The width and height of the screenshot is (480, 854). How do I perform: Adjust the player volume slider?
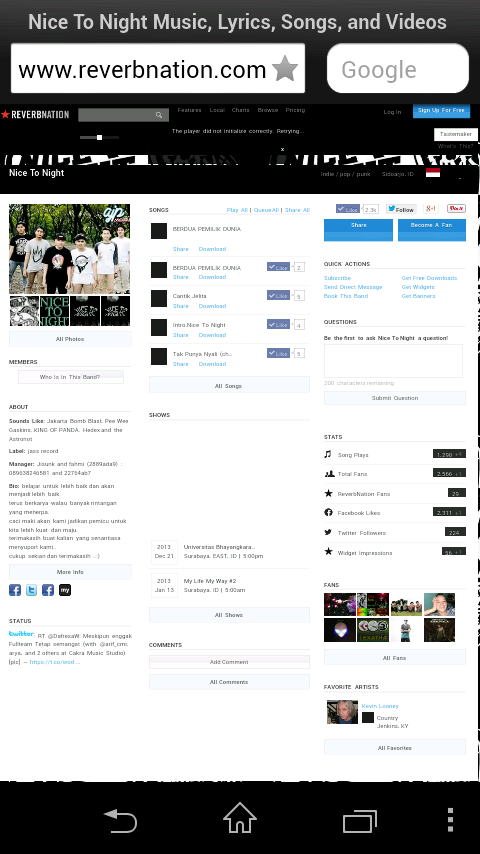coord(99,137)
